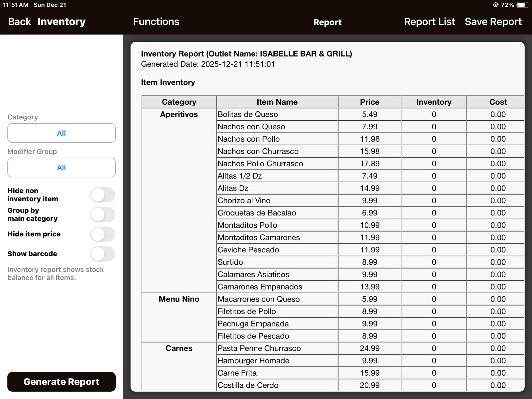Tap Save Report in top bar

tap(493, 22)
